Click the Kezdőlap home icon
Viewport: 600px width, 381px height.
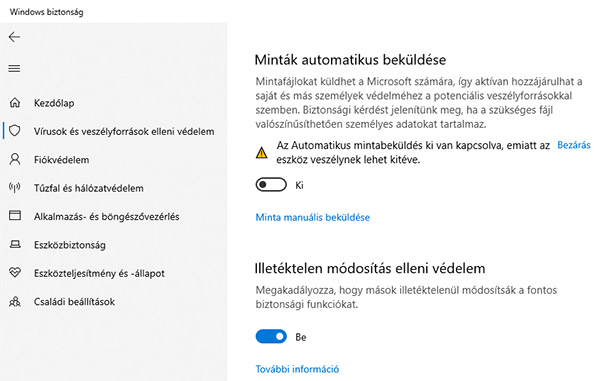(x=15, y=103)
